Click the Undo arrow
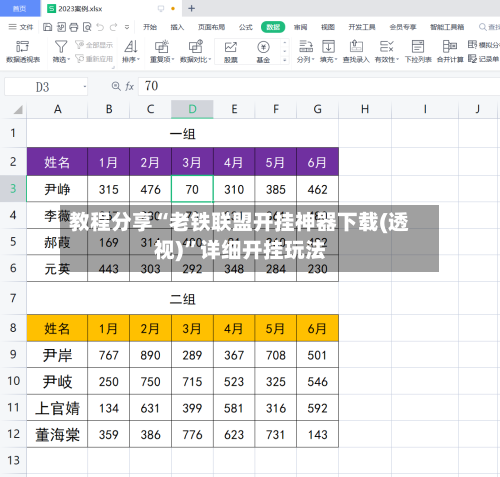This screenshot has width=500, height=477. click(x=100, y=27)
